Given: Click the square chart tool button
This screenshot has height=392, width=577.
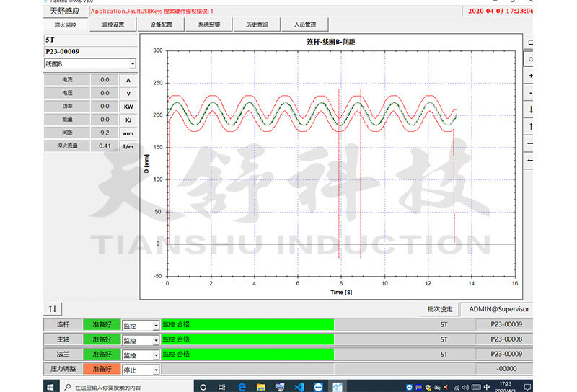Looking at the screenshot, I should (x=529, y=42).
